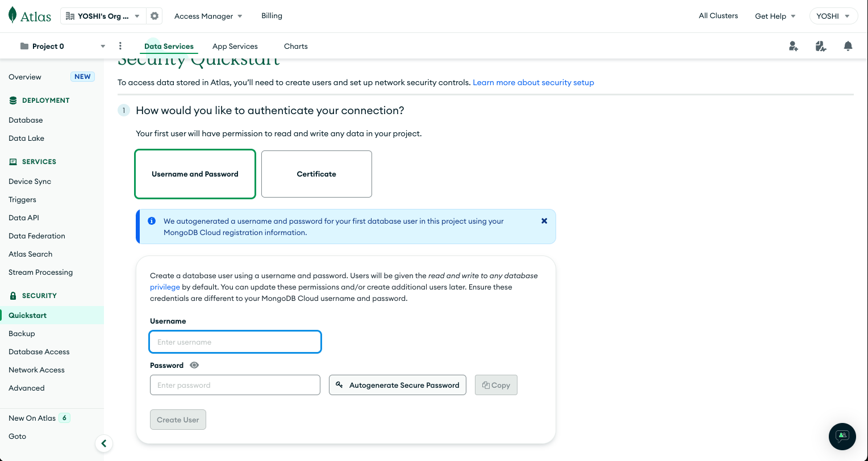Open the privilege documentation link
The image size is (868, 461).
click(165, 287)
